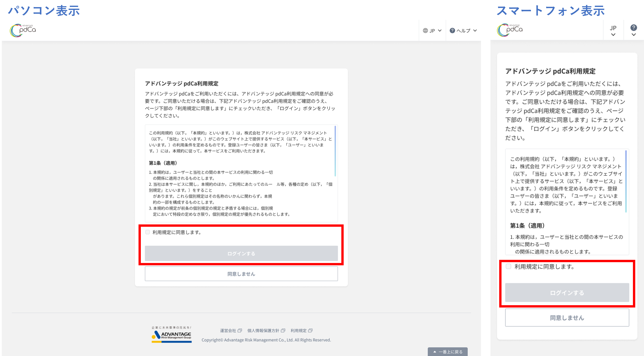Screen dimensions: 644x356
Task: Expand the ヘルプ dropdown chevron in PC view
Action: [475, 31]
